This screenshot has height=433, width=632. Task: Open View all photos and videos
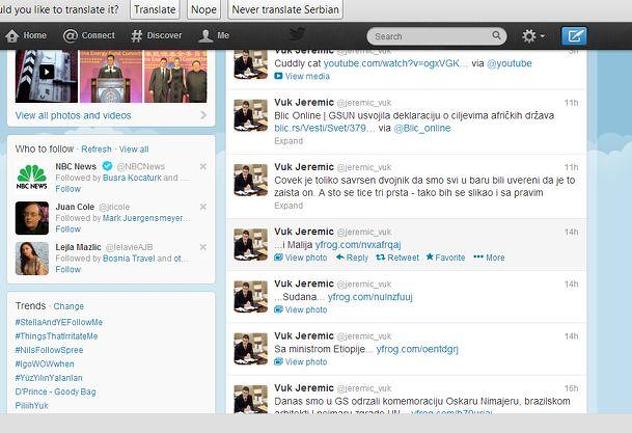(x=73, y=115)
